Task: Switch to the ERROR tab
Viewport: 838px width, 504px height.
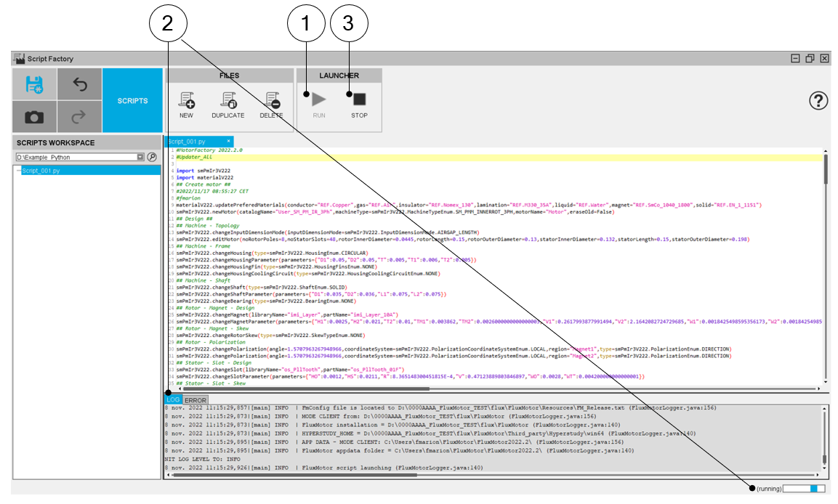Action: 196,400
